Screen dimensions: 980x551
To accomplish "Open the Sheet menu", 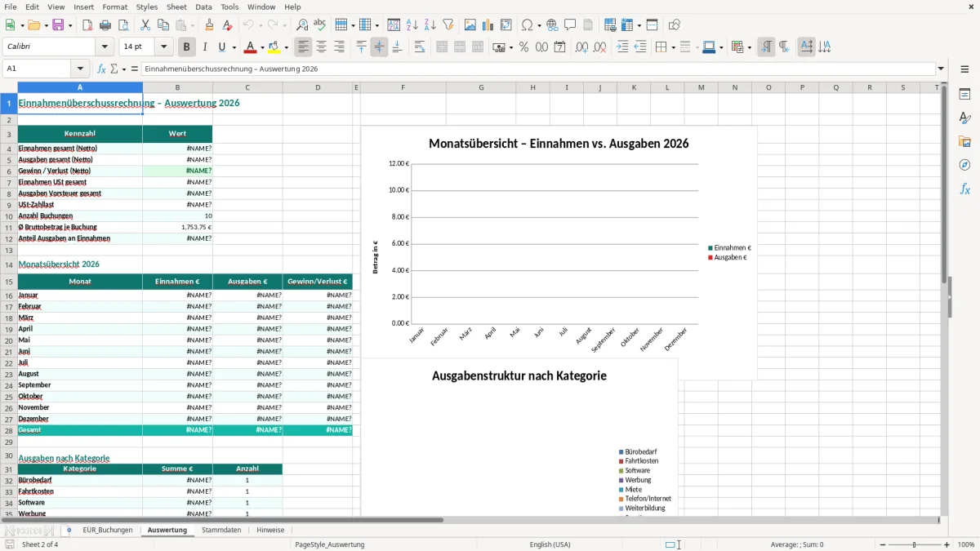I will tap(176, 7).
